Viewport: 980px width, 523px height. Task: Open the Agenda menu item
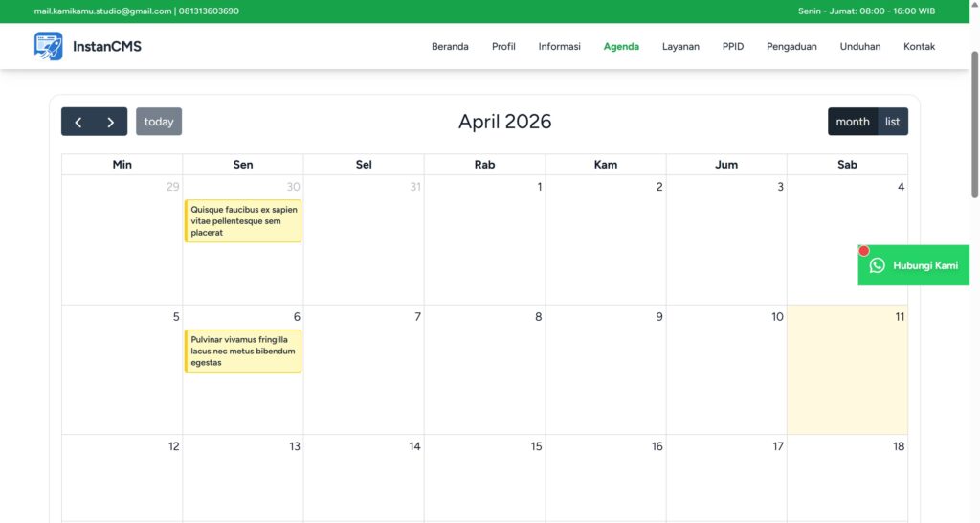point(621,46)
